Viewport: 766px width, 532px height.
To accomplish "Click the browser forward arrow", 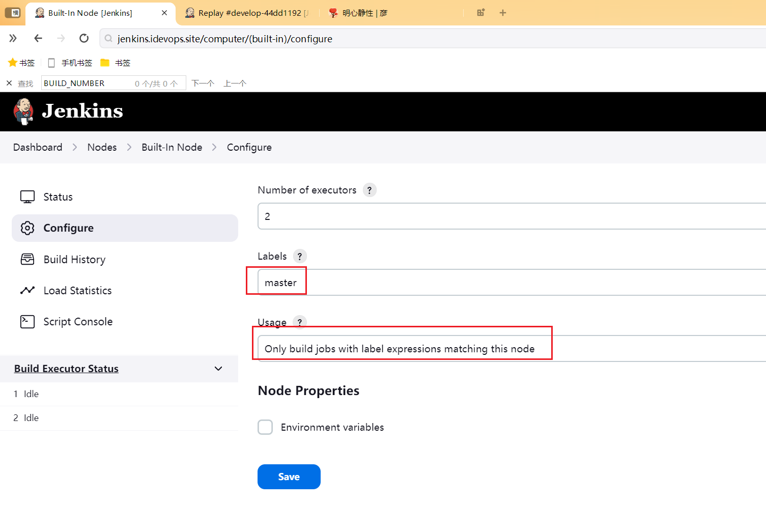I will pyautogui.click(x=61, y=38).
